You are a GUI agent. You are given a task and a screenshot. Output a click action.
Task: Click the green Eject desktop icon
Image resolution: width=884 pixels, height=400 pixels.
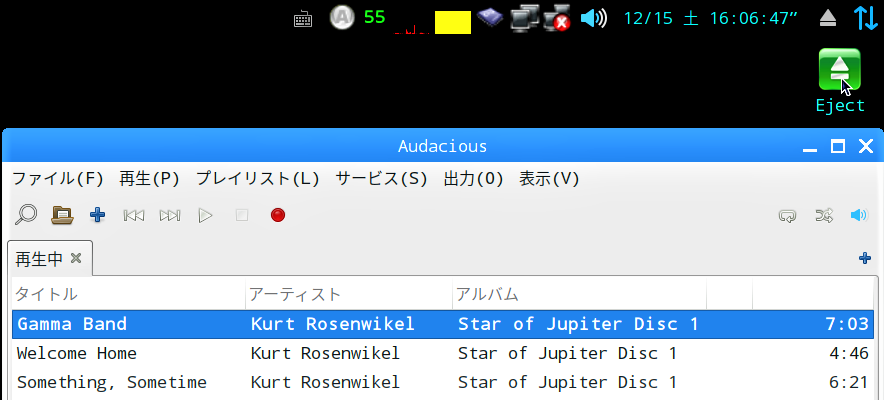(x=840, y=70)
